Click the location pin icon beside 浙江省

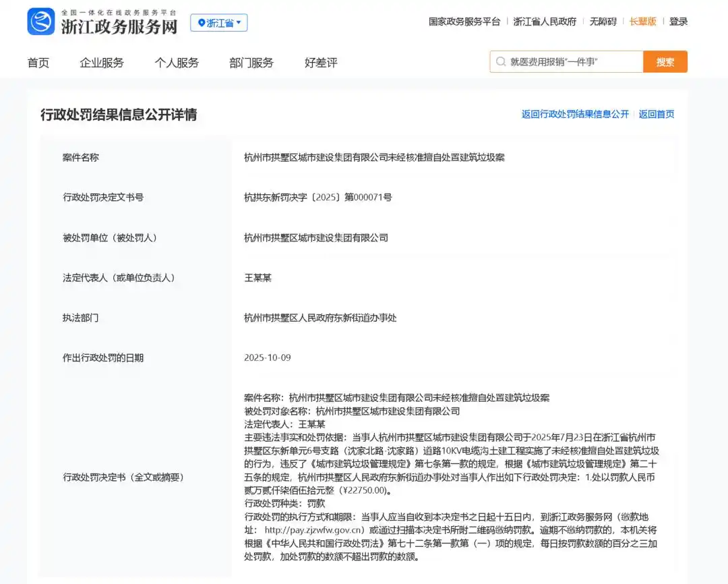point(201,23)
